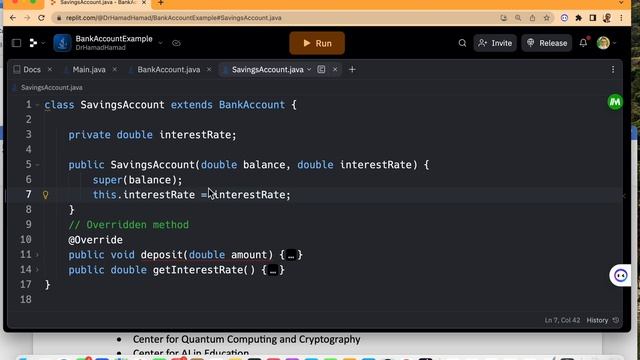Click line number 18 in the gutter
Image resolution: width=640 pixels, height=360 pixels.
[x=26, y=300]
